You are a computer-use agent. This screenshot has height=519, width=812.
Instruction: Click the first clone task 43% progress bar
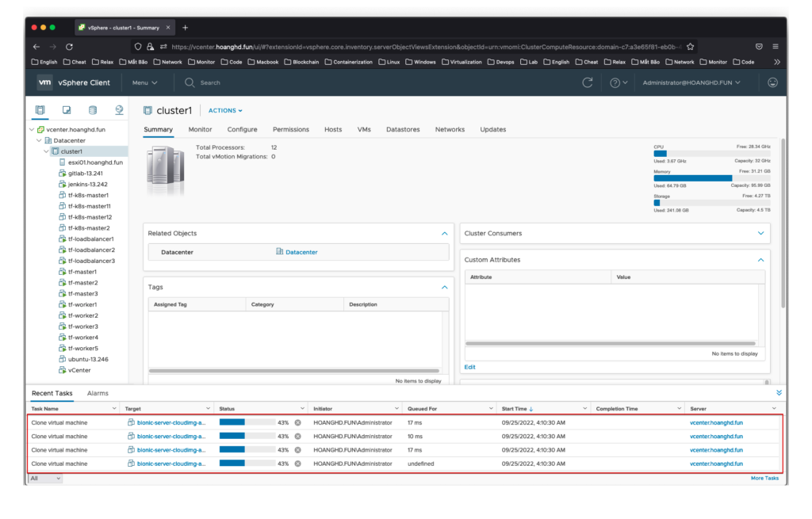tap(247, 423)
